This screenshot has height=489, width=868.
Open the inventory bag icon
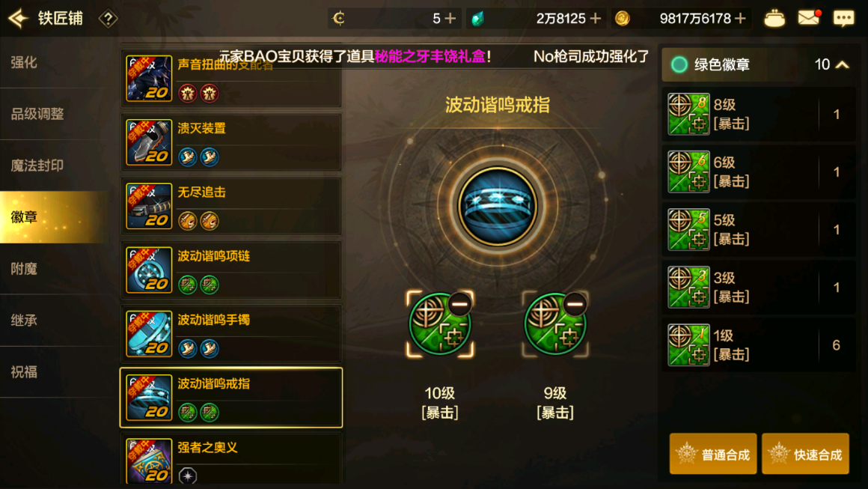pos(774,19)
